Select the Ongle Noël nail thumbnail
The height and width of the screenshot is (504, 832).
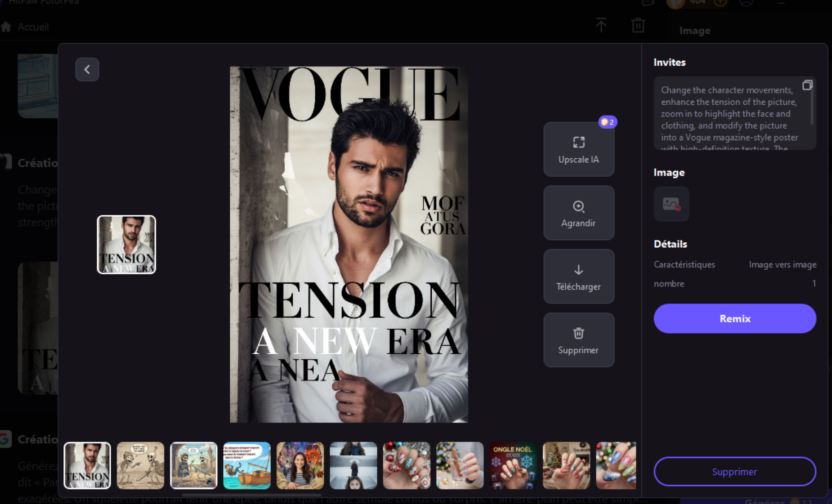click(513, 465)
